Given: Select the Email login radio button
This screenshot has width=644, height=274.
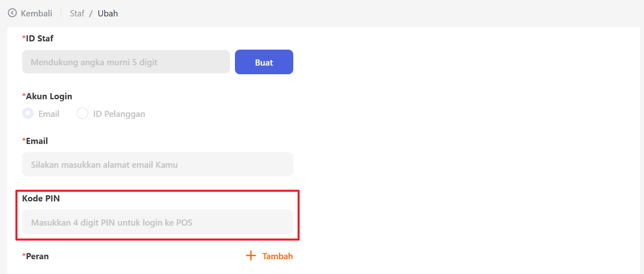Looking at the screenshot, I should (x=28, y=114).
